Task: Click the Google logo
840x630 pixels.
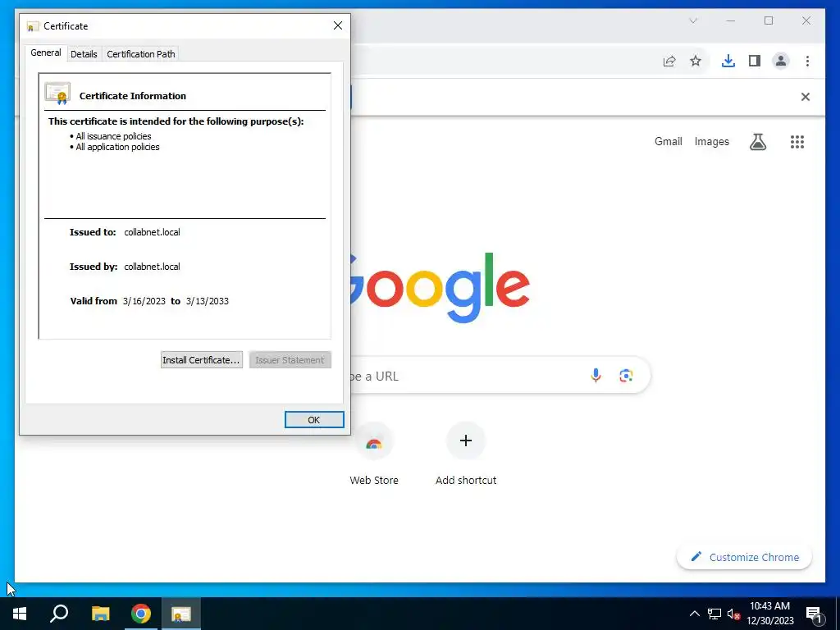Action: 440,287
